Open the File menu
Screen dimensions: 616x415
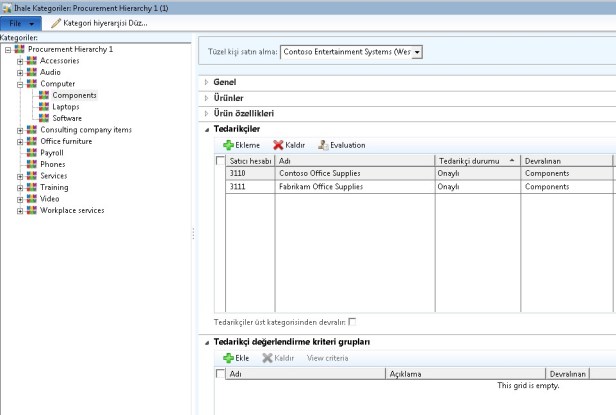pos(21,22)
